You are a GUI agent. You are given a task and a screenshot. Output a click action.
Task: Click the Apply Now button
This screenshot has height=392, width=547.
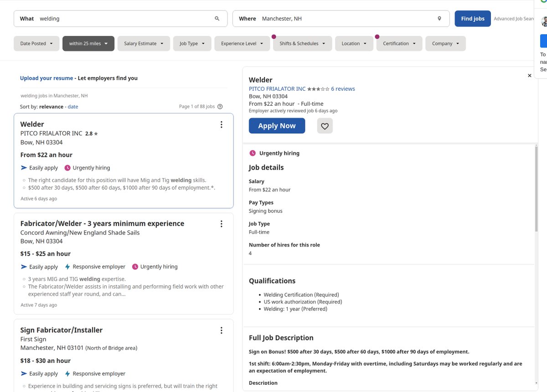tap(277, 126)
